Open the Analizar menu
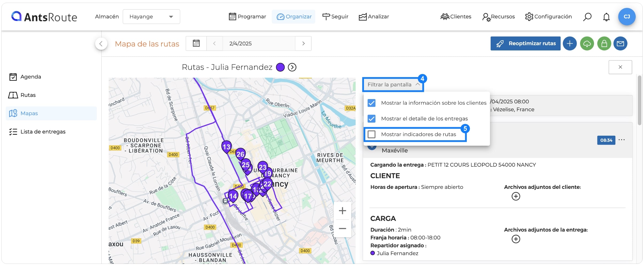644x266 pixels. click(x=374, y=17)
